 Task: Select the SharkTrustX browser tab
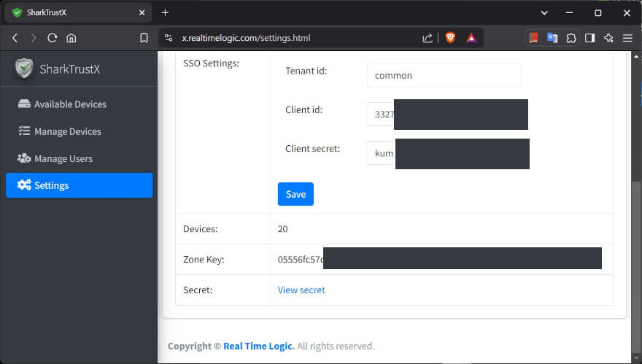click(78, 12)
